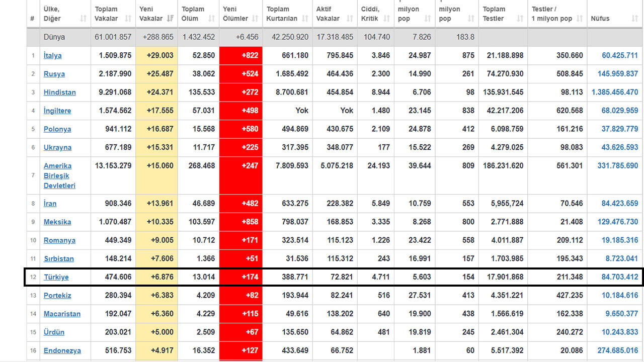Sort by the Toplam Vakalar column arrows
Screen dimensions: 644x362
128,19
